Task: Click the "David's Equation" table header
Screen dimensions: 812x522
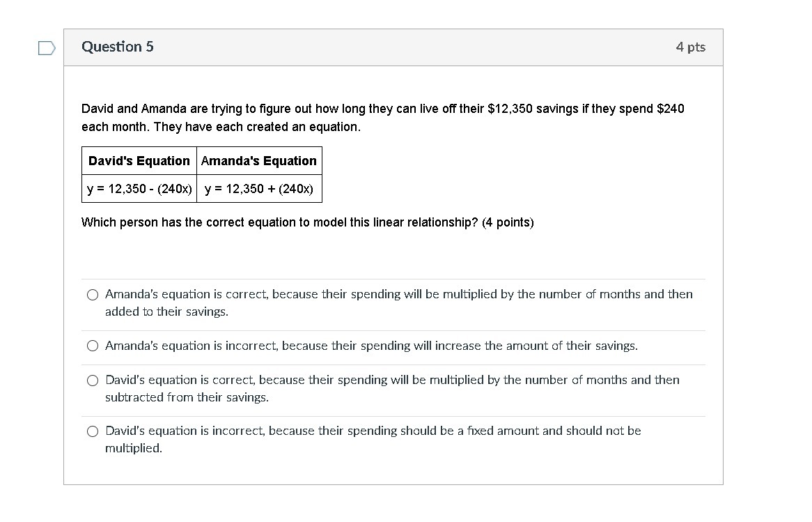Action: coord(139,161)
